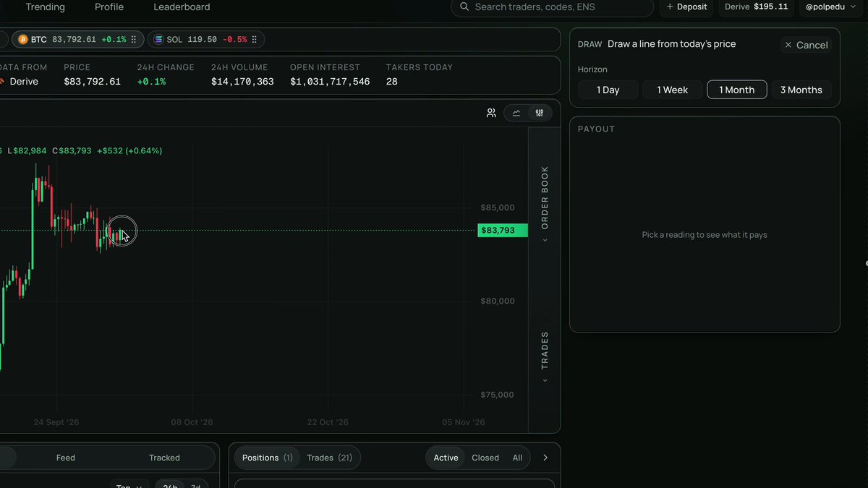Viewport: 868px width, 488px height.
Task: Click the Solana logo in the SOL chip
Action: click(158, 39)
